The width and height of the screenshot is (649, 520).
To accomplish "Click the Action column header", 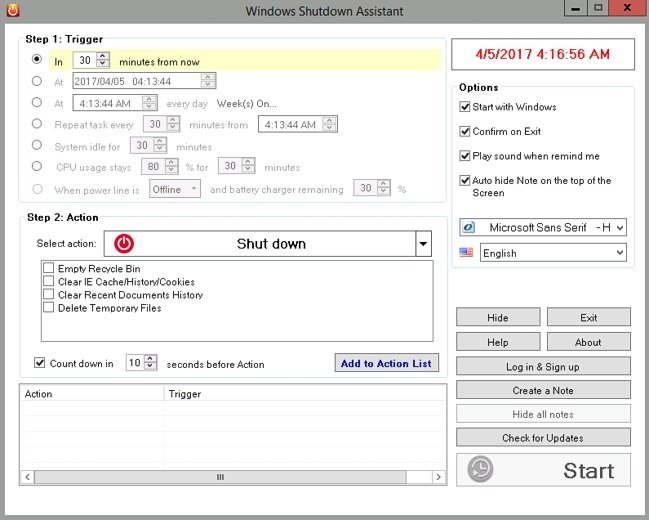I will coord(92,393).
